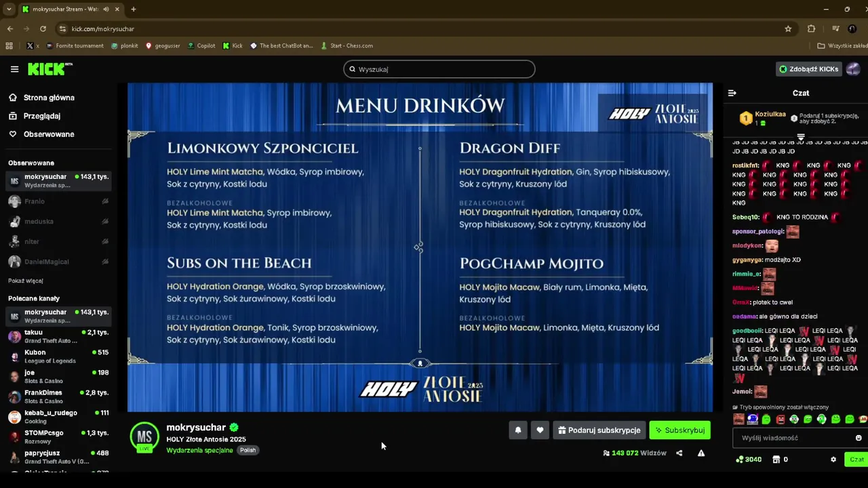This screenshot has height=488, width=868.
Task: Open Copilot bookmark
Action: (x=201, y=46)
